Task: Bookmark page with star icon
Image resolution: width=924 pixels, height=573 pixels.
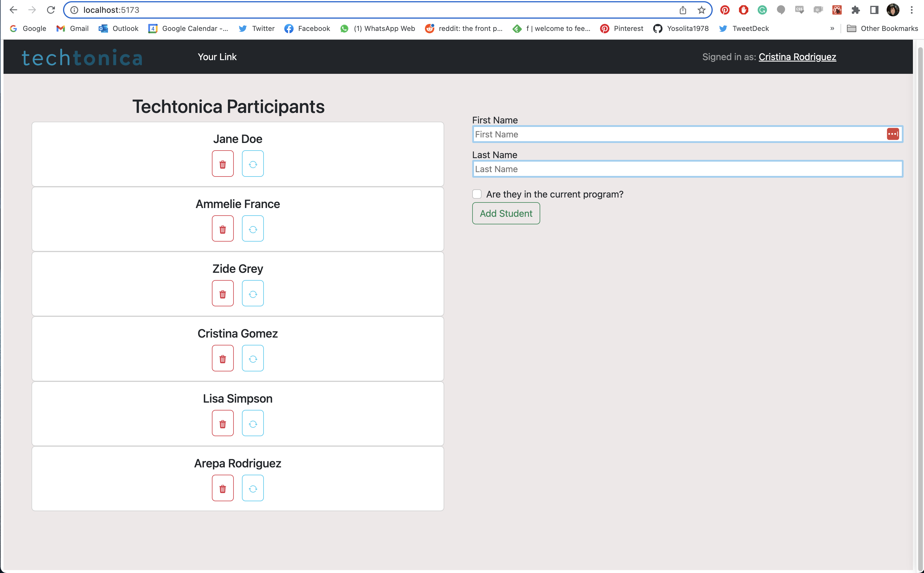Action: point(701,10)
